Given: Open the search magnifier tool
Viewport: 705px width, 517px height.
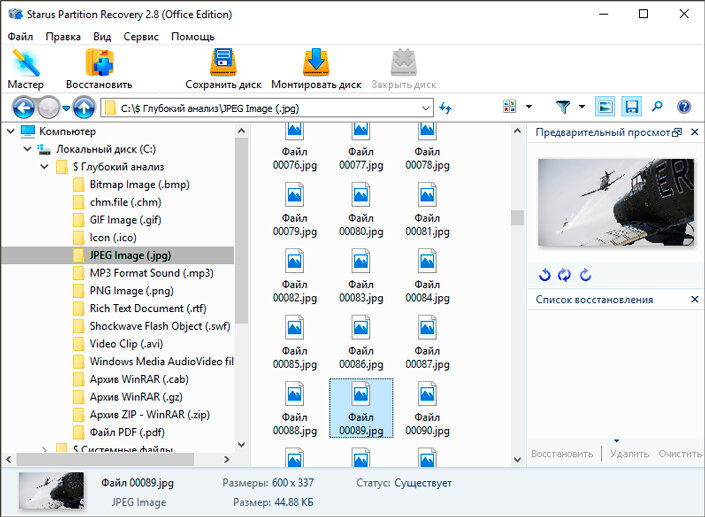Looking at the screenshot, I should (x=657, y=107).
